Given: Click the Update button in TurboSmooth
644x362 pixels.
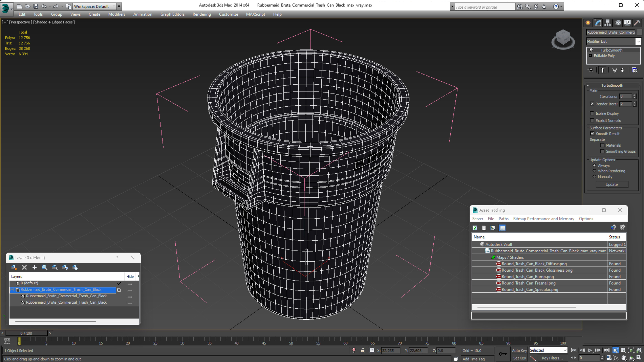Looking at the screenshot, I should (x=612, y=184).
